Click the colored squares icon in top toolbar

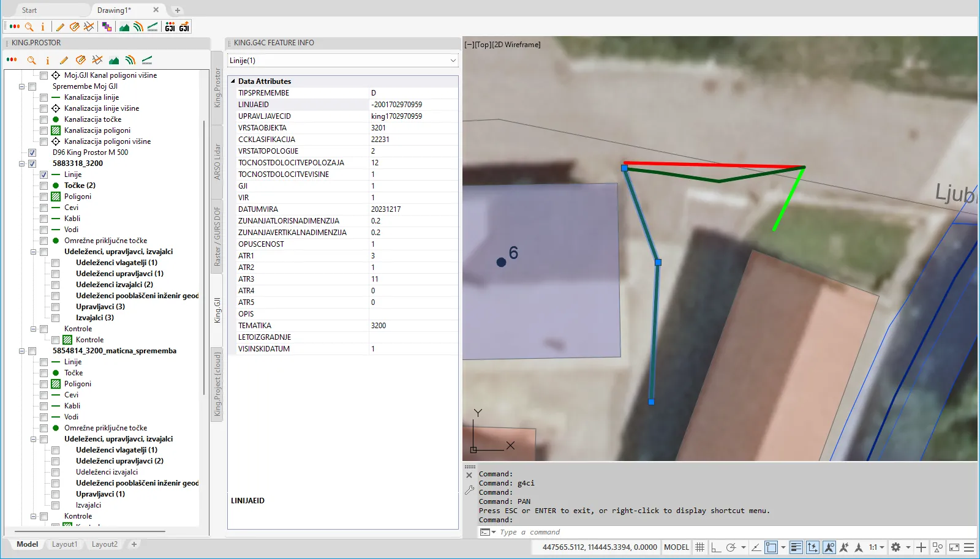pyautogui.click(x=107, y=27)
